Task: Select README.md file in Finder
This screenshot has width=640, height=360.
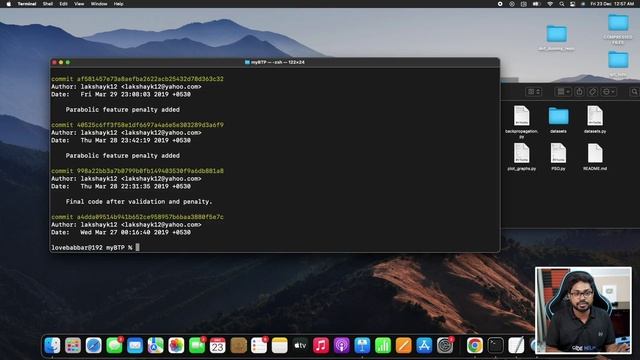Action: [x=595, y=157]
